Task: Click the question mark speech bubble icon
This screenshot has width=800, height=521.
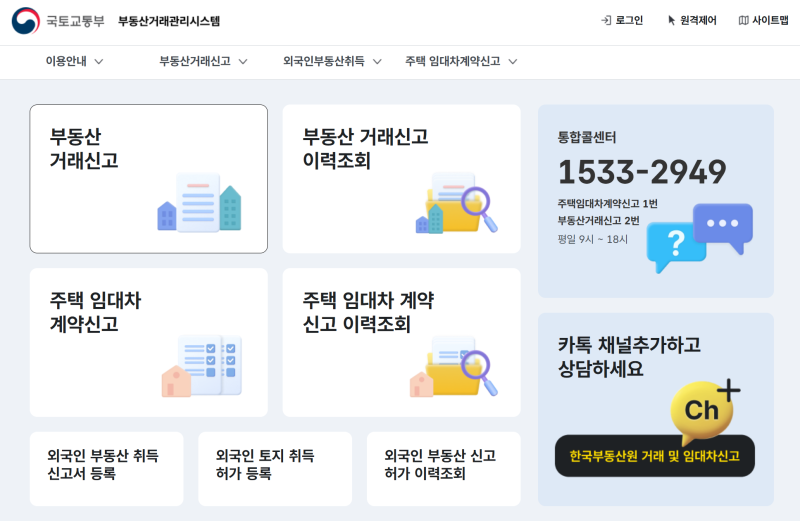Action: (x=676, y=247)
